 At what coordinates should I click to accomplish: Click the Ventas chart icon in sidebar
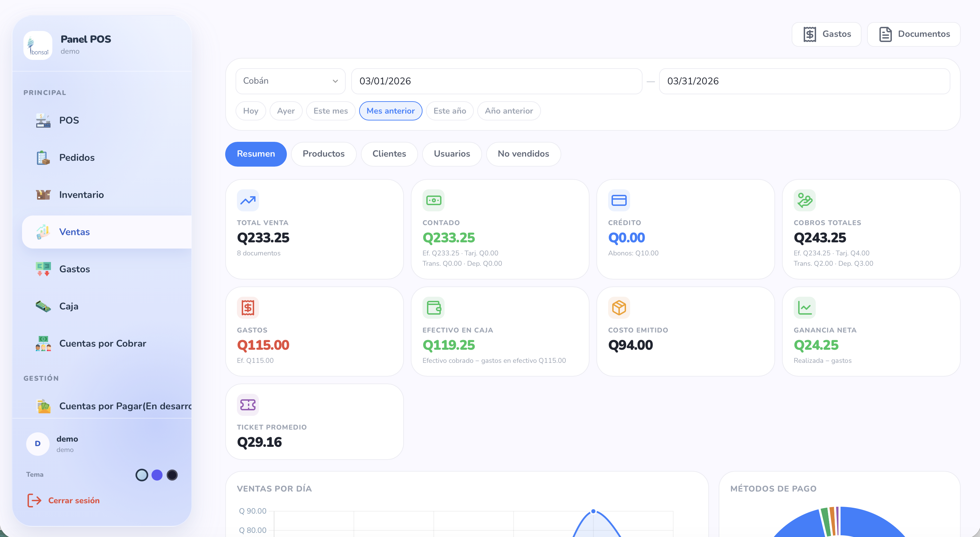click(43, 232)
